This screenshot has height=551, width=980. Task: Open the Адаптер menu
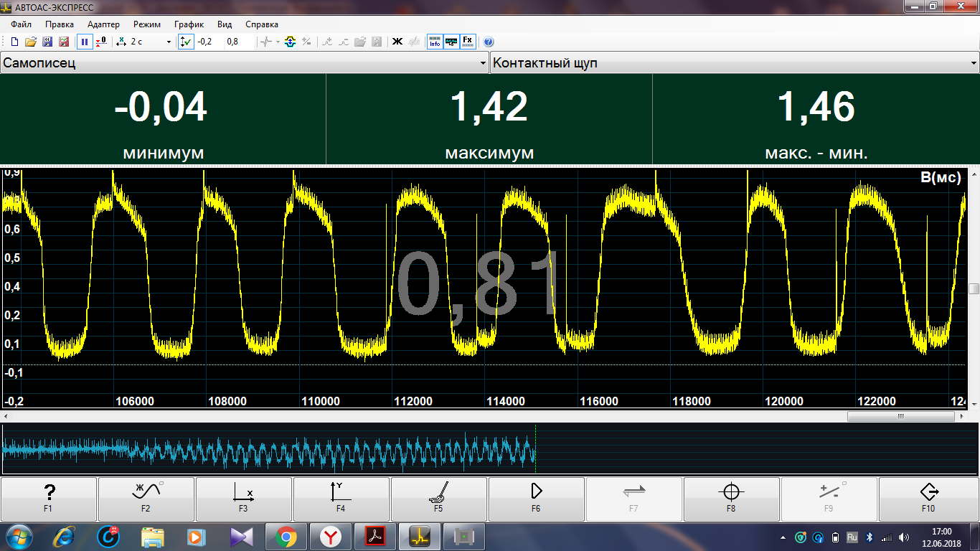click(x=103, y=24)
